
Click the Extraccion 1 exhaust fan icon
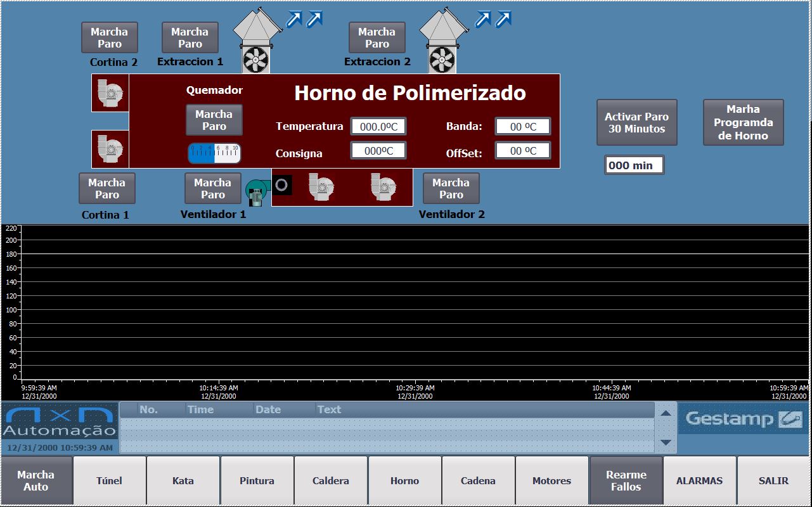tap(255, 60)
